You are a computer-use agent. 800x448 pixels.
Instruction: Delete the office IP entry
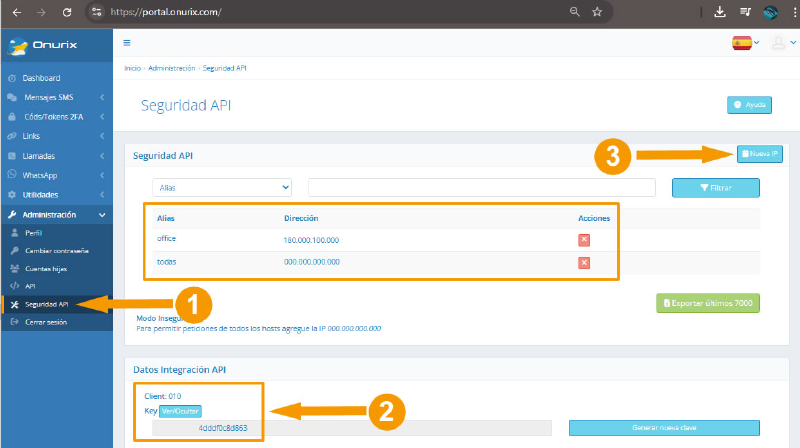(x=584, y=240)
